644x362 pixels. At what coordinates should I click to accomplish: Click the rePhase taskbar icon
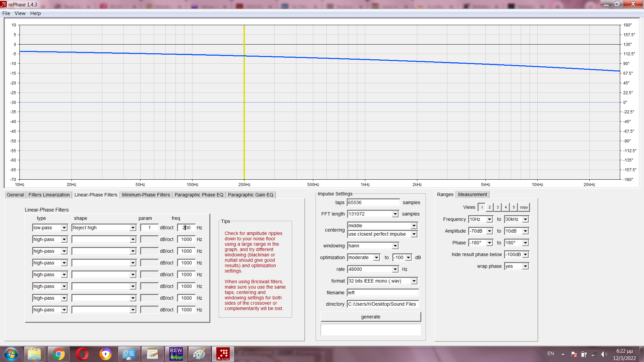pos(223,354)
